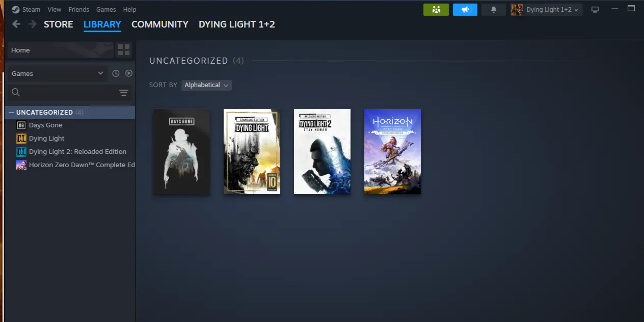This screenshot has width=644, height=322.
Task: Maximize the Steam window
Action: click(x=631, y=9)
